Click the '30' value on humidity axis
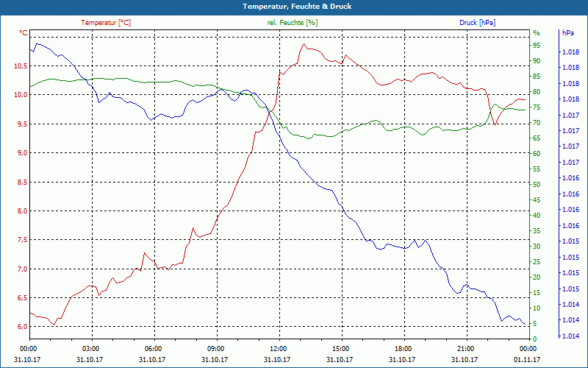Image resolution: width=588 pixels, height=368 pixels. coord(537,247)
